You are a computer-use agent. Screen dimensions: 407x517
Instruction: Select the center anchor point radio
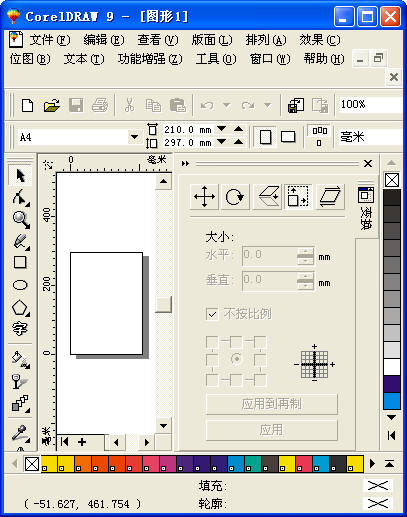coord(237,359)
